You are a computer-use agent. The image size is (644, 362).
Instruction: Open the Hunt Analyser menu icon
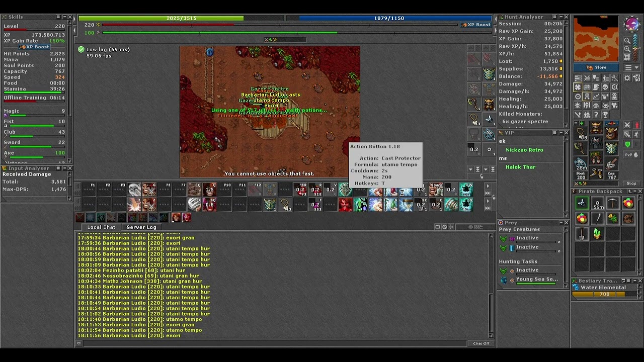[x=554, y=17]
